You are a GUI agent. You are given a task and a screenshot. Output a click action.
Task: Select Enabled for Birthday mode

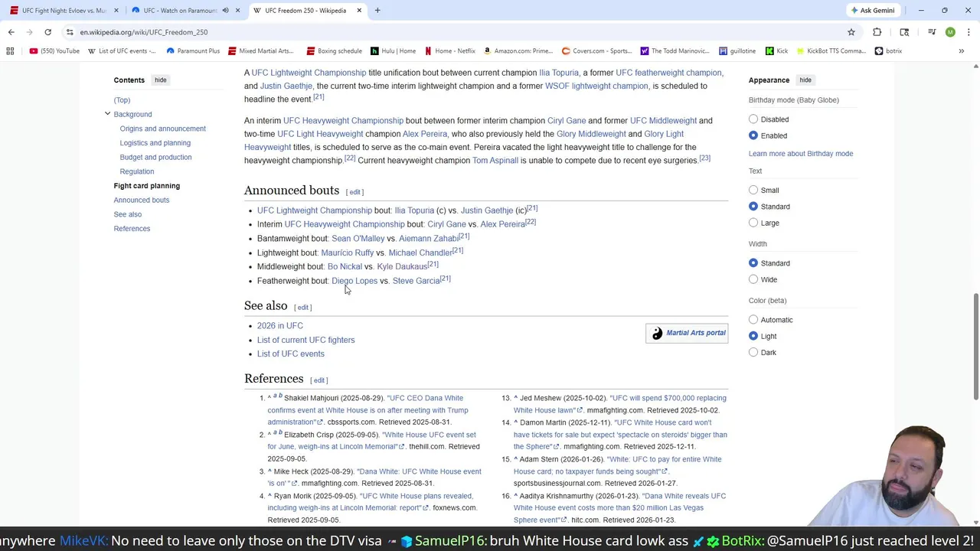click(753, 135)
